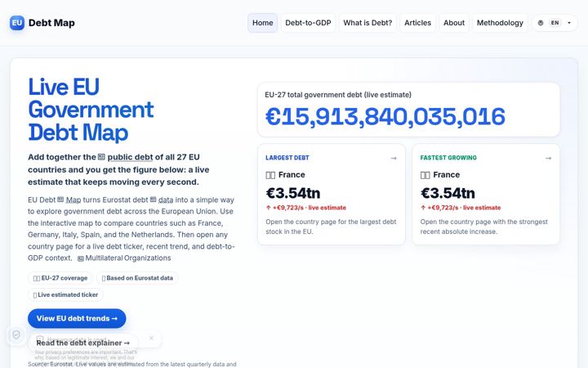
Task: Click €3.54tn in the Largest Debt card
Action: 293,193
